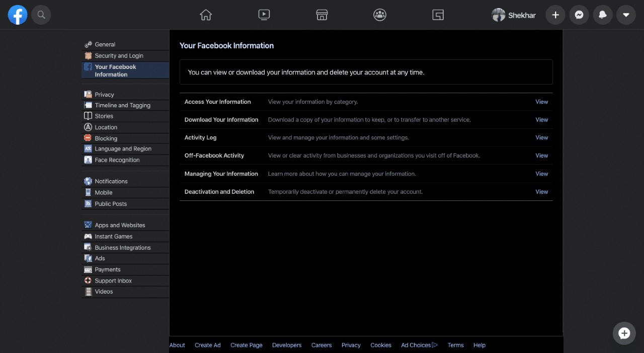Click the Facebook logo icon
This screenshot has height=353, width=644.
(18, 15)
